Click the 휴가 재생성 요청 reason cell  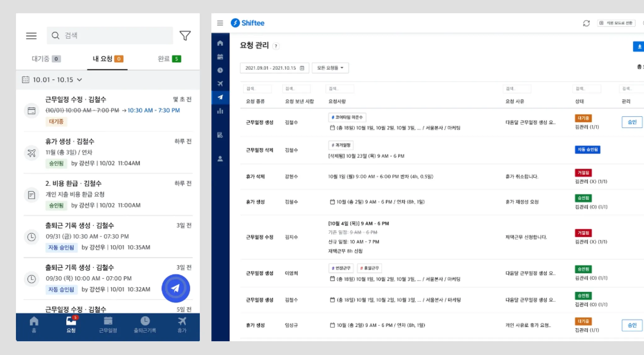coord(522,202)
